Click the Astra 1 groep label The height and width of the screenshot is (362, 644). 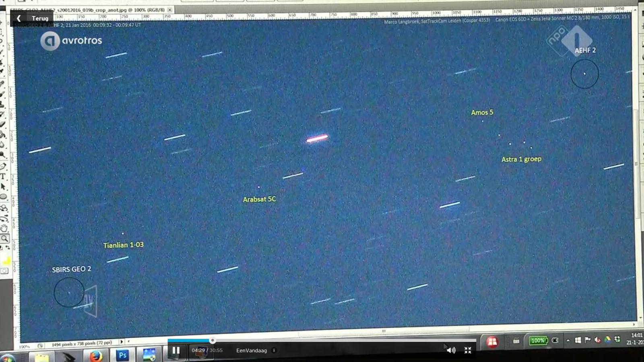pyautogui.click(x=521, y=159)
